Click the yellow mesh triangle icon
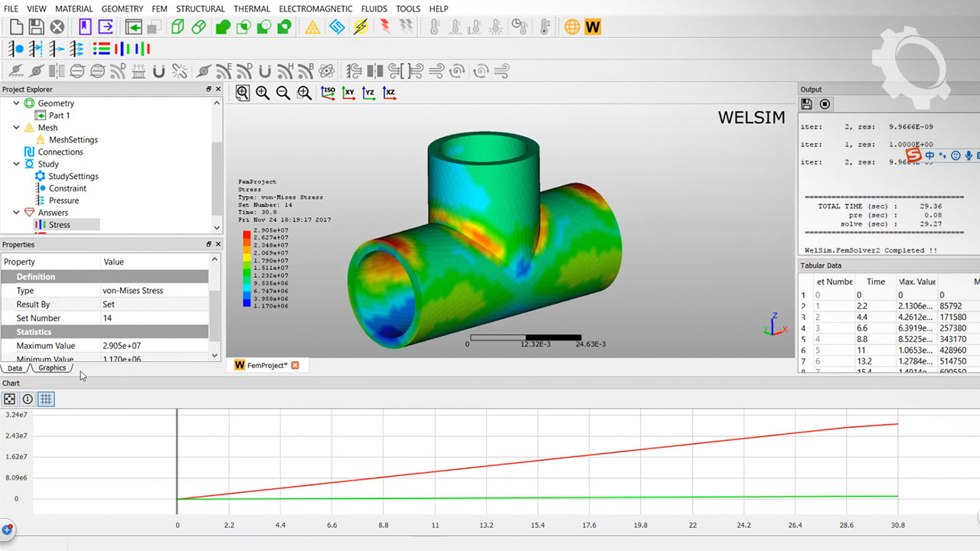This screenshot has height=551, width=980. [312, 28]
